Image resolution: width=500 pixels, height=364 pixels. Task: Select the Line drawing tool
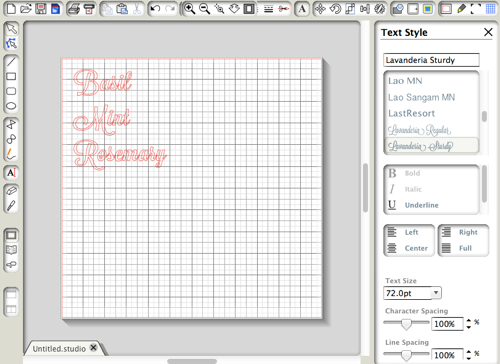(x=11, y=62)
